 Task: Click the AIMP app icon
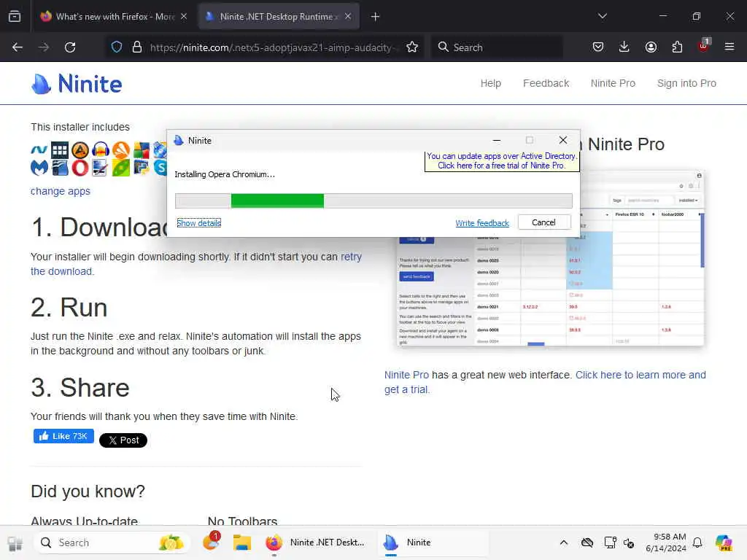[80, 150]
